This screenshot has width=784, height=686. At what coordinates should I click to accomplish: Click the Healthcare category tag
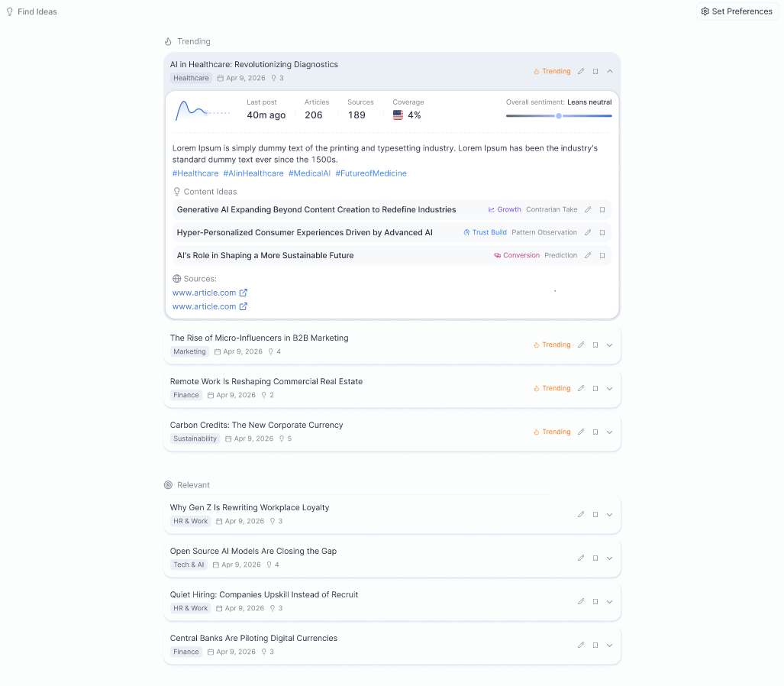coord(191,78)
